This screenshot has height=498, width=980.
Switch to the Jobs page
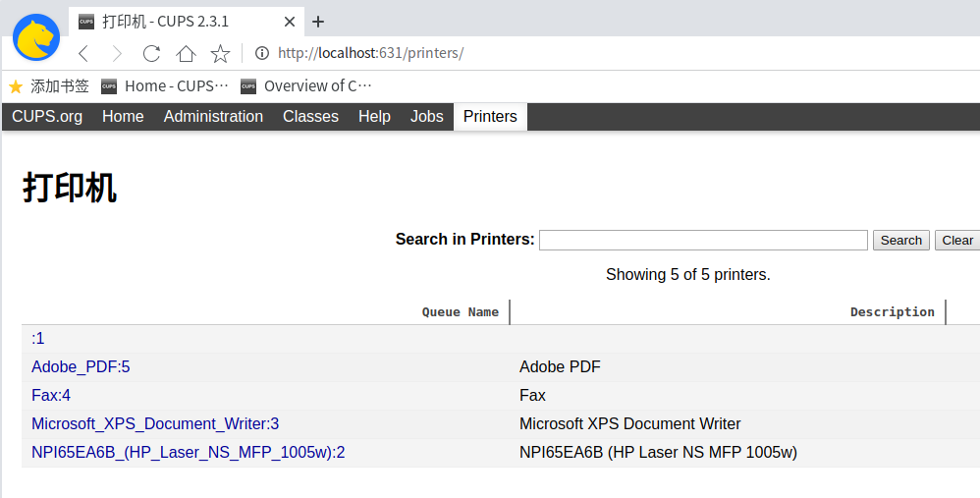pyautogui.click(x=426, y=117)
